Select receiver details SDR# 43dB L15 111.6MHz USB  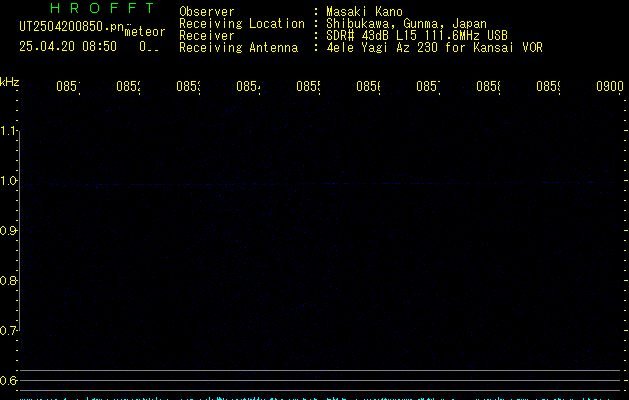tap(417, 35)
